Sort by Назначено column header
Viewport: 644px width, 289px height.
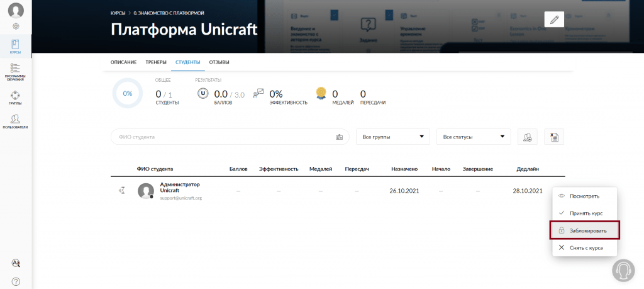click(404, 169)
